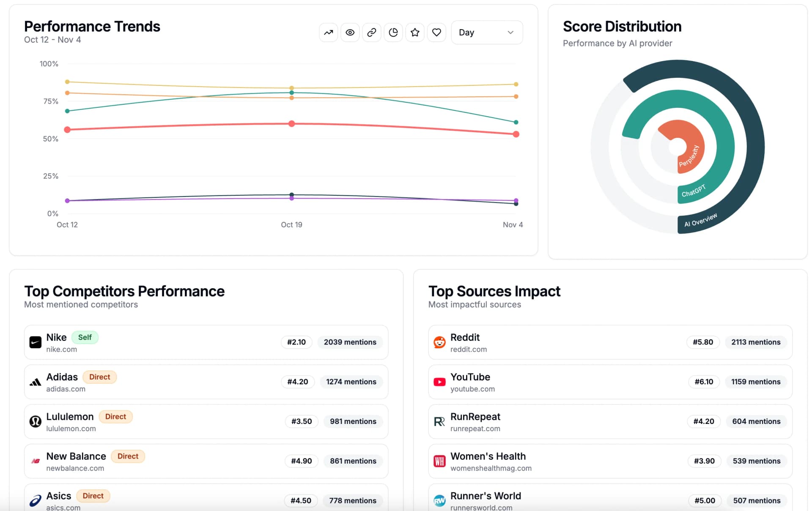The image size is (812, 511).
Task: Toggle the heart favorite icon
Action: [x=436, y=32]
